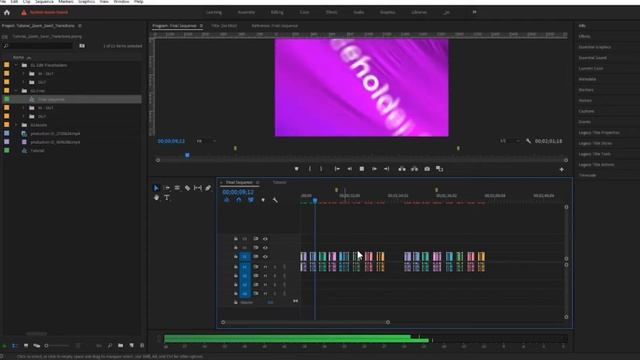This screenshot has height=360, width=640.
Task: Step forward one frame in Program monitor
Action: tap(374, 169)
